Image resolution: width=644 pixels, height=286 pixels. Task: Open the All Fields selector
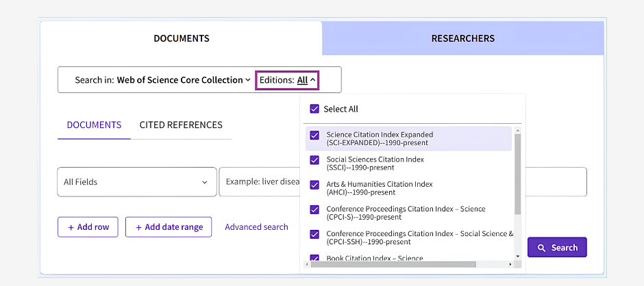pyautogui.click(x=137, y=182)
